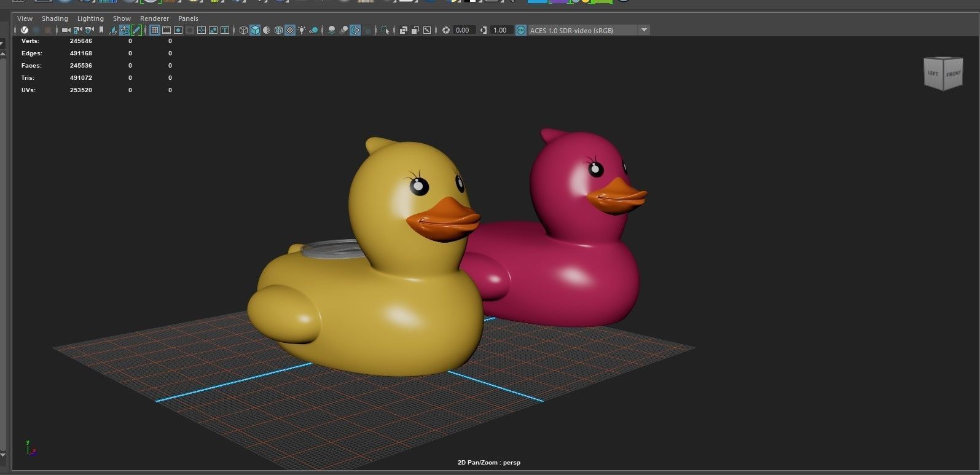980x475 pixels.
Task: Click the Shadows icon
Action: click(314, 30)
